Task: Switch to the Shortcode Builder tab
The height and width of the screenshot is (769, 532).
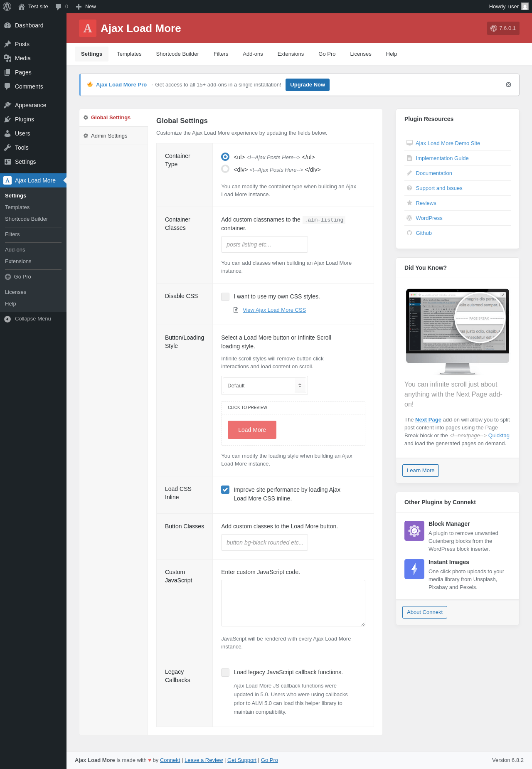Action: (x=177, y=54)
